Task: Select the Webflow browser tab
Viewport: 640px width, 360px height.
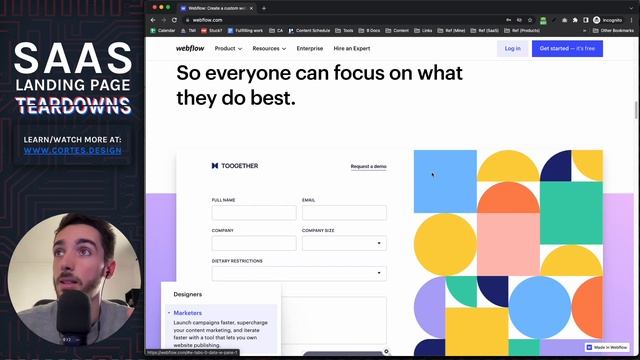Action: [x=216, y=8]
